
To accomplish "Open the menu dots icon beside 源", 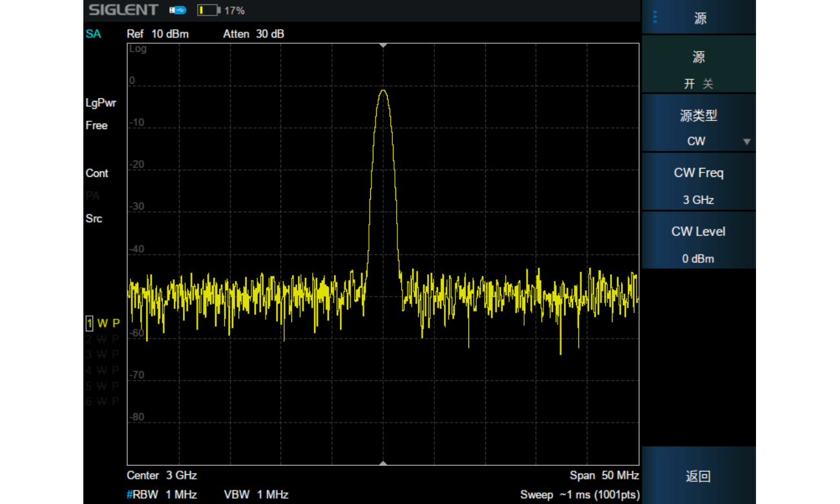I will [655, 17].
